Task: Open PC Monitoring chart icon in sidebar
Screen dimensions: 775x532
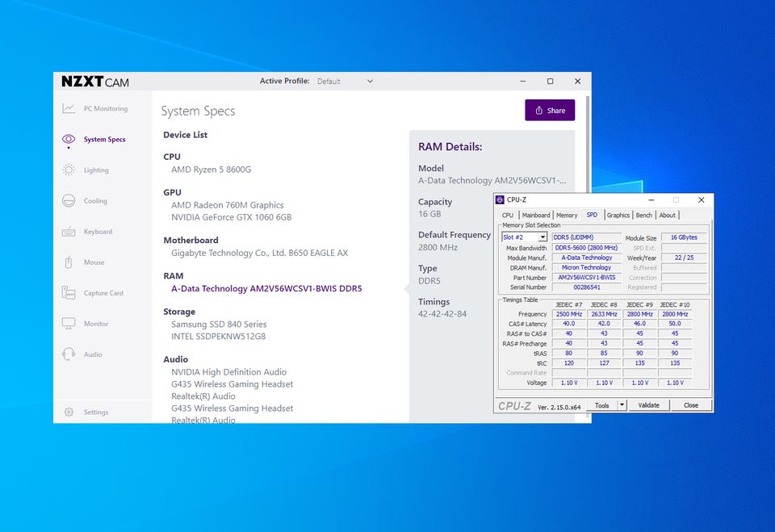Action: coord(69,108)
